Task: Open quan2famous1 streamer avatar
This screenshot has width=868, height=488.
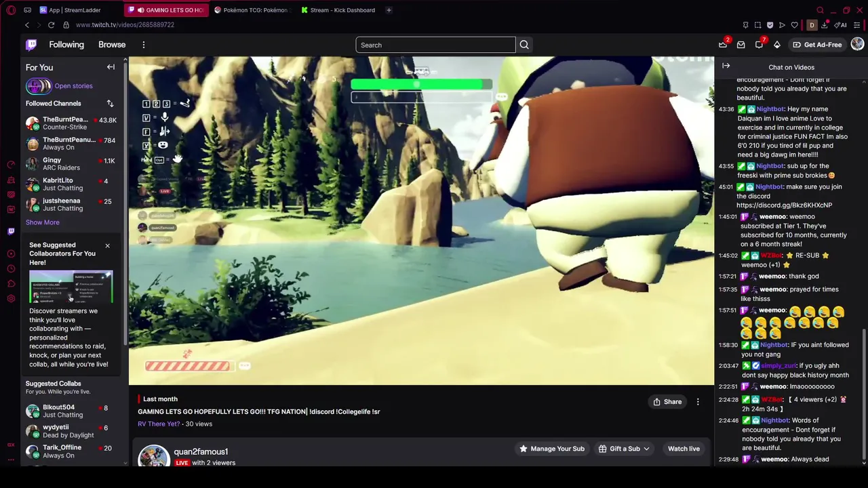Action: (x=153, y=455)
